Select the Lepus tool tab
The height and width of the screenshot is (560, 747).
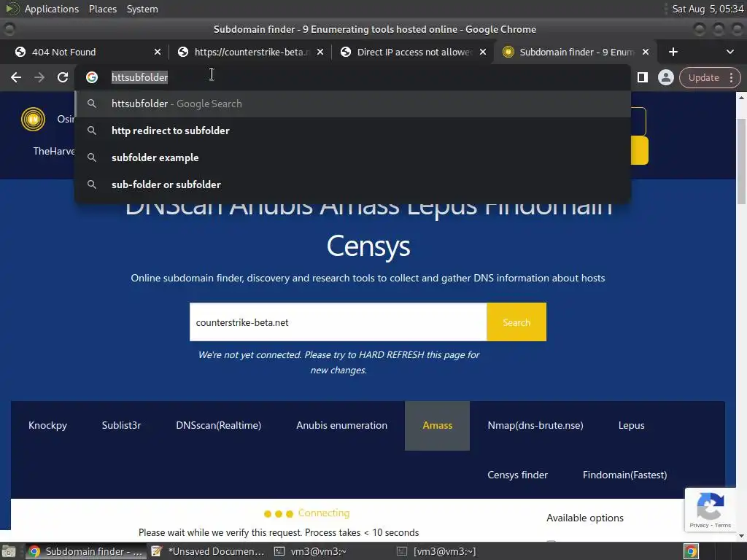pyautogui.click(x=631, y=425)
